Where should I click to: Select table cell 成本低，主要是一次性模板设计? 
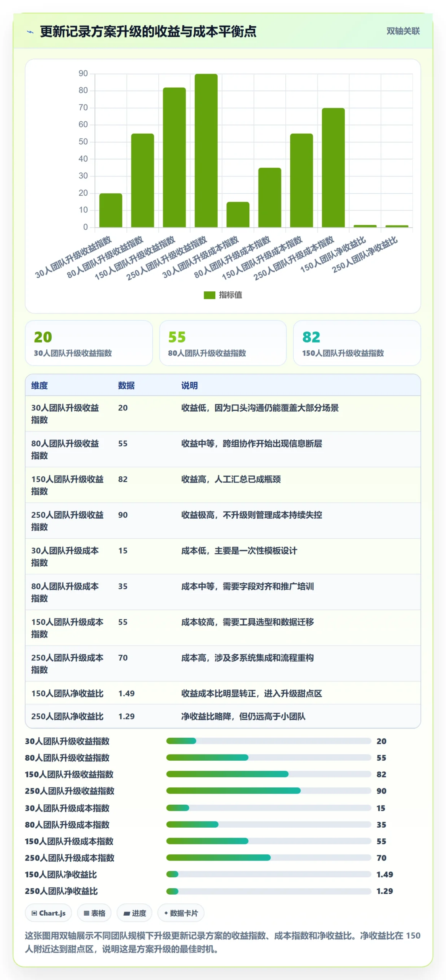(239, 551)
